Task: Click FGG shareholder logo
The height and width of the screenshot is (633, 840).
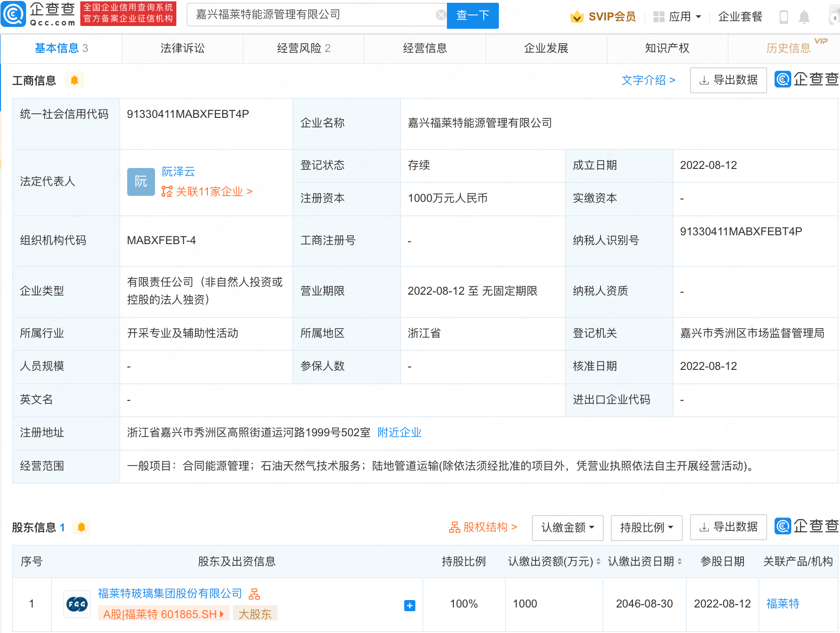Action: coord(77,604)
